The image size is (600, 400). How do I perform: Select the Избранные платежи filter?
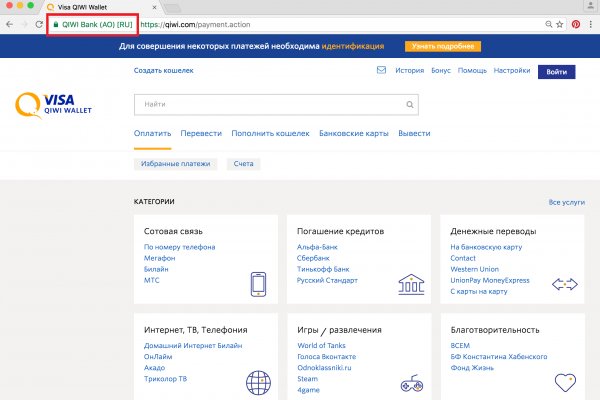click(176, 163)
